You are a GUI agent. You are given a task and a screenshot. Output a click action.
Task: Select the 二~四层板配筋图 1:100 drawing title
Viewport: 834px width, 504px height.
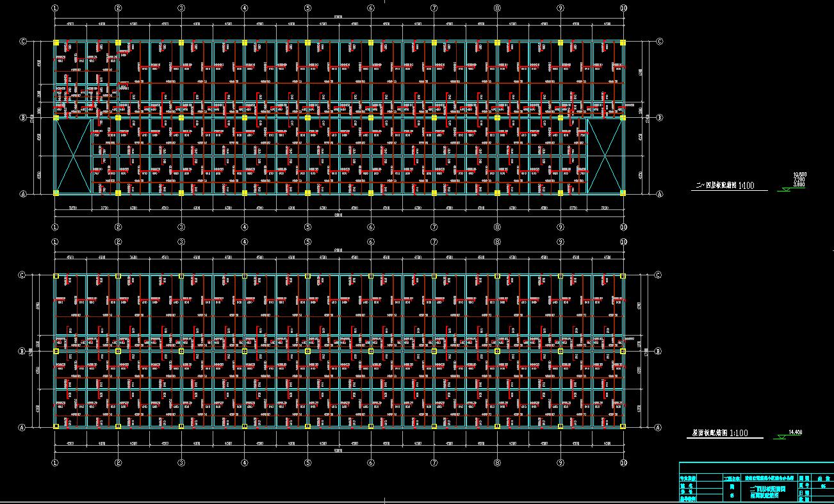tap(725, 186)
